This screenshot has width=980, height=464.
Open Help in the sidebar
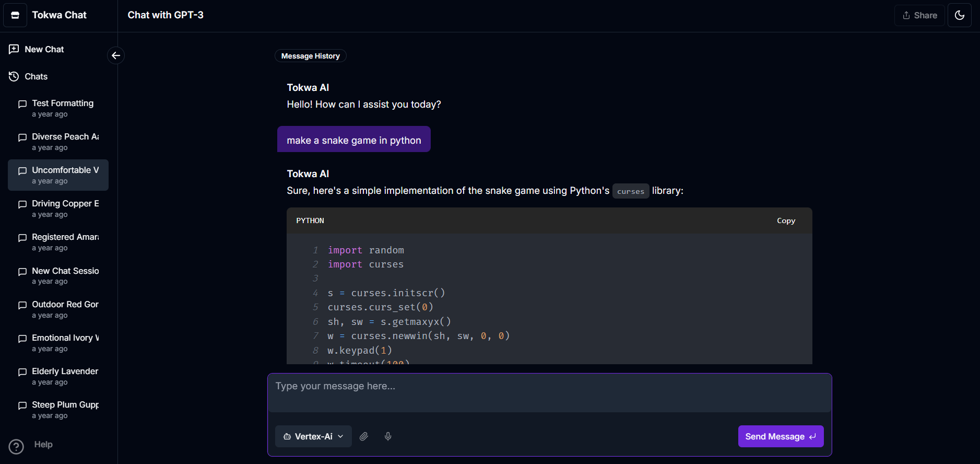(x=43, y=445)
